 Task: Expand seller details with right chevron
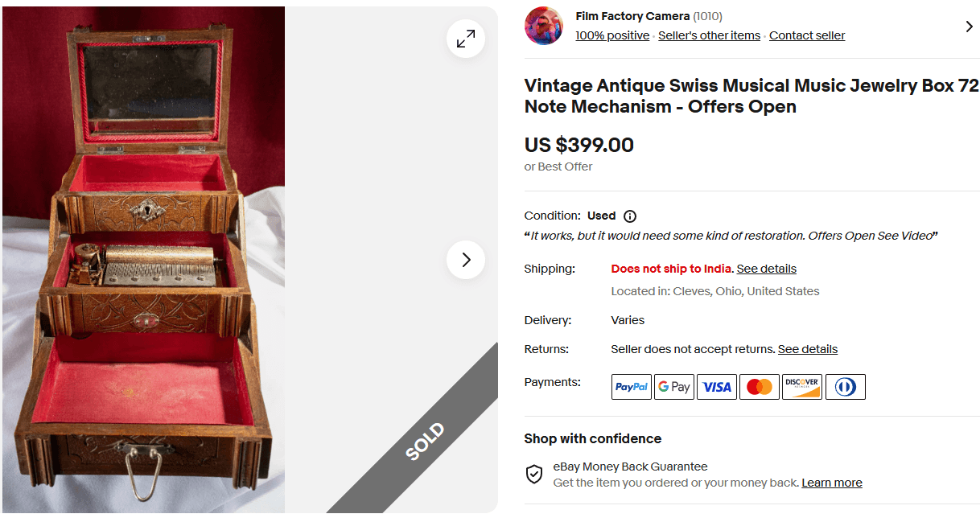[x=969, y=27]
